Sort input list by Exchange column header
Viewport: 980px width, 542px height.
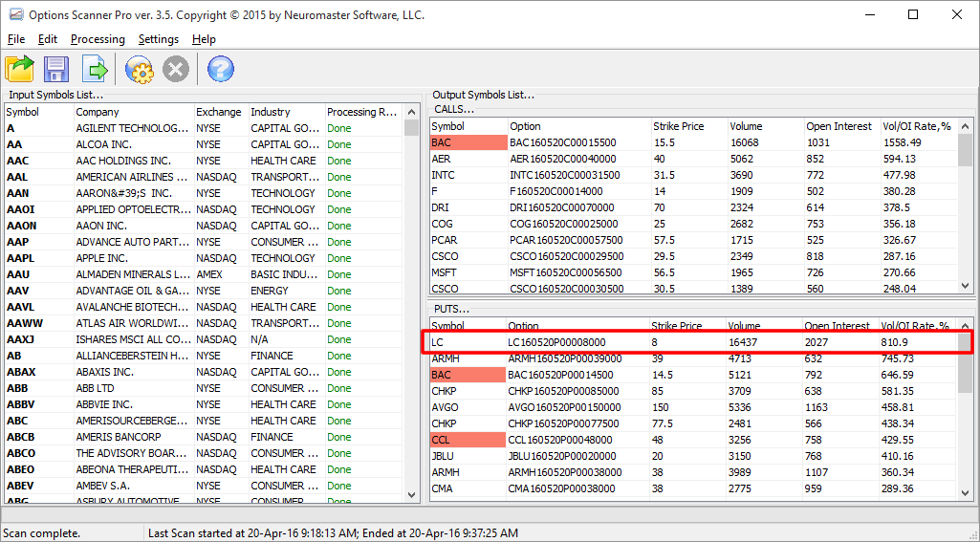221,112
